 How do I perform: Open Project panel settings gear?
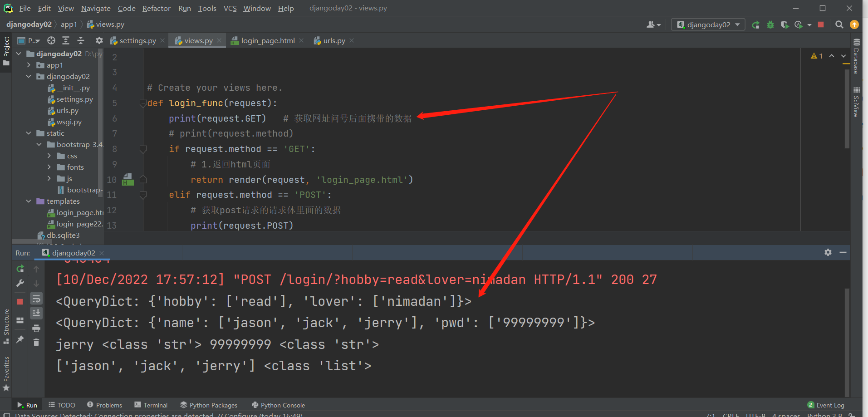(x=99, y=40)
